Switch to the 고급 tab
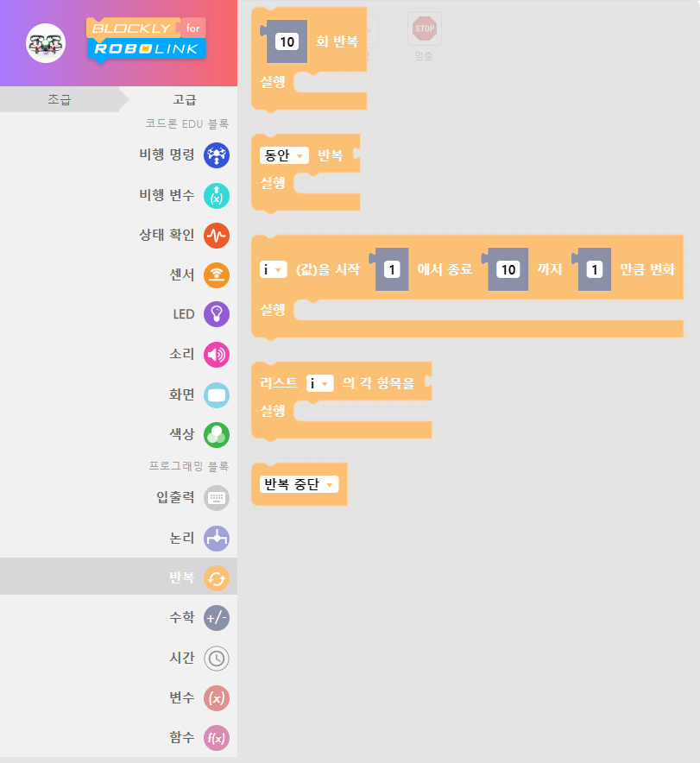The width and height of the screenshot is (700, 763). pos(184,100)
